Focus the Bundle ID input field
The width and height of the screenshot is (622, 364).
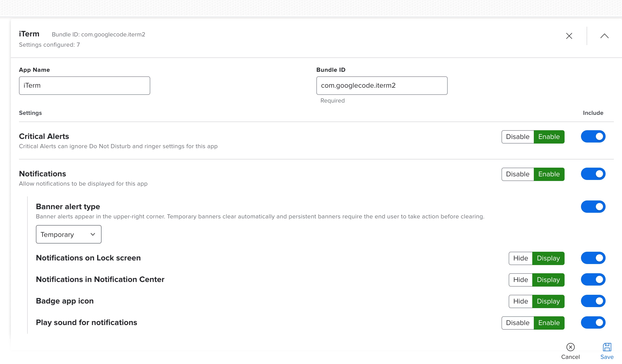pos(382,86)
